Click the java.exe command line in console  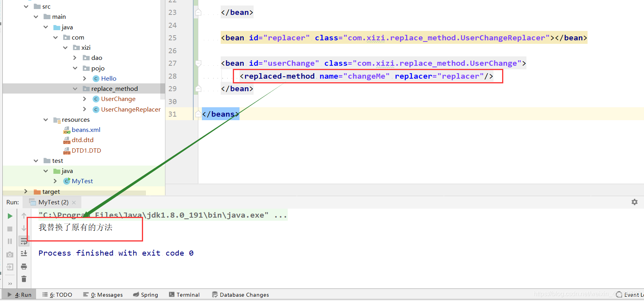(163, 215)
